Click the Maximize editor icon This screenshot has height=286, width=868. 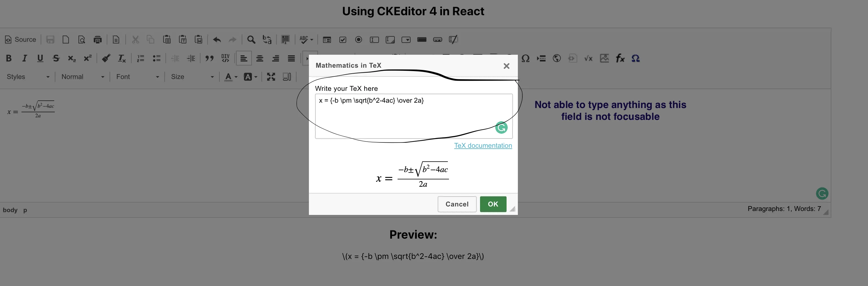pyautogui.click(x=271, y=77)
